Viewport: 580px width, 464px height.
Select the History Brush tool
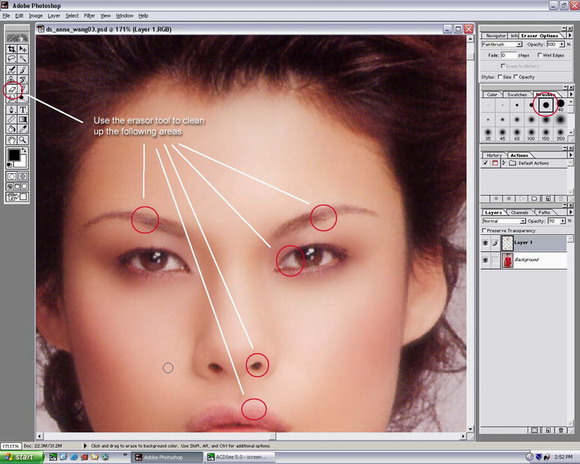[x=23, y=79]
